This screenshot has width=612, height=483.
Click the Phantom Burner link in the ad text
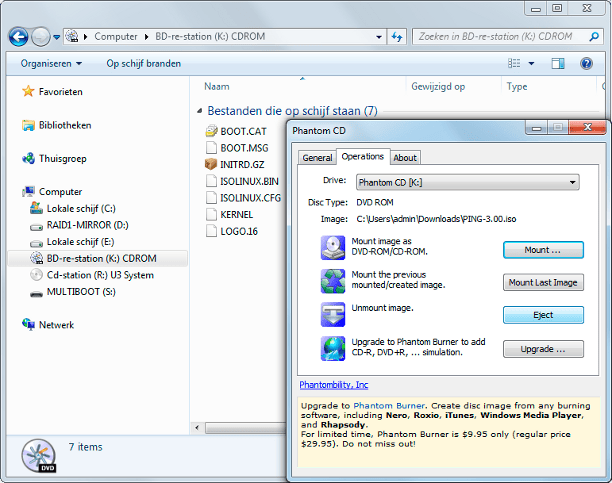coord(389,406)
